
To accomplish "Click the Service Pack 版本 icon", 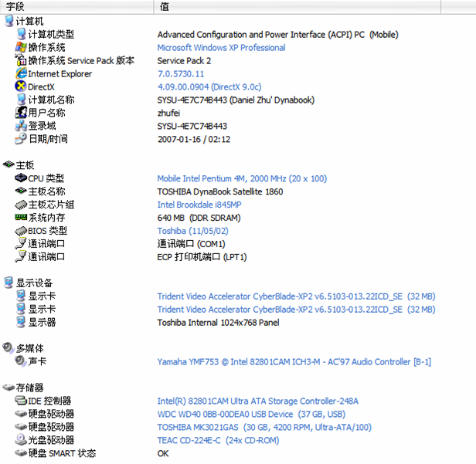I will pyautogui.click(x=21, y=60).
